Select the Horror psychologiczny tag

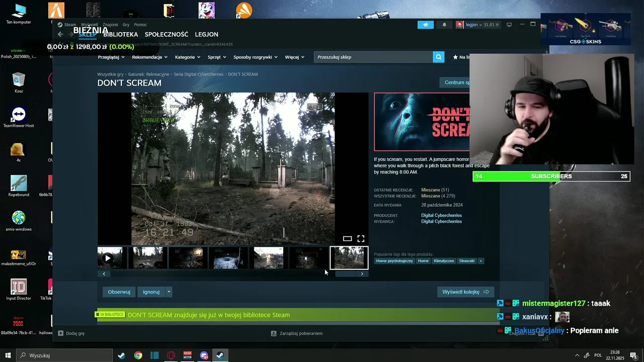(394, 261)
